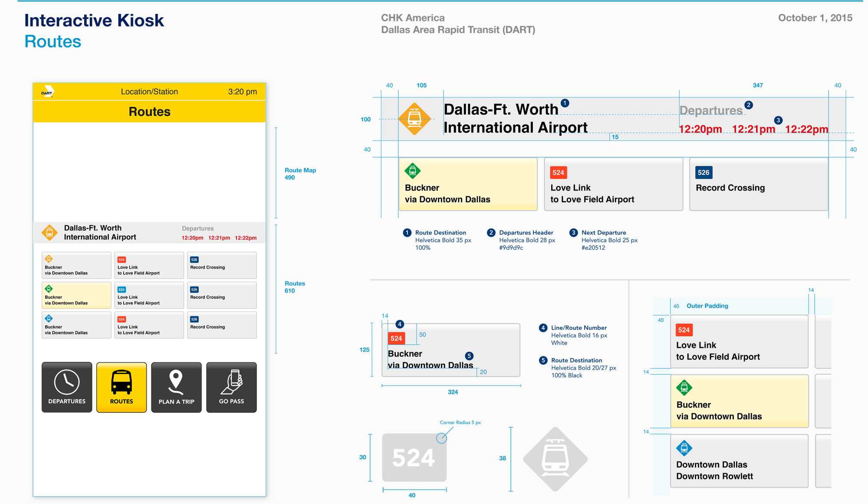Click the Routes 610 label

click(295, 287)
